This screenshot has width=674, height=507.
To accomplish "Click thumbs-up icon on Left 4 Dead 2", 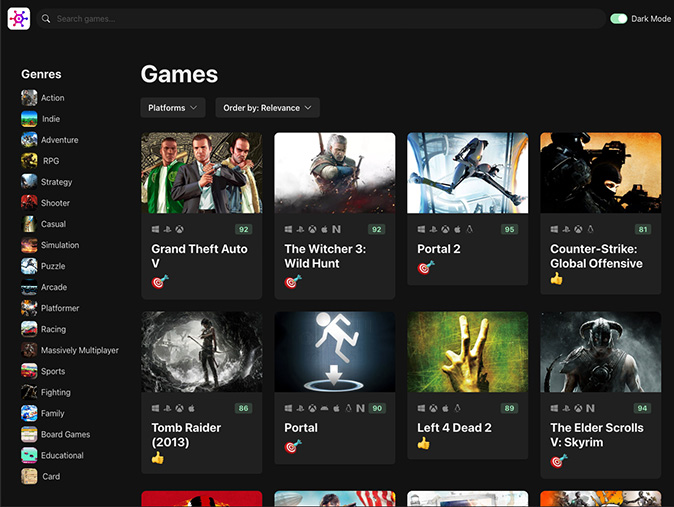I will 424,443.
